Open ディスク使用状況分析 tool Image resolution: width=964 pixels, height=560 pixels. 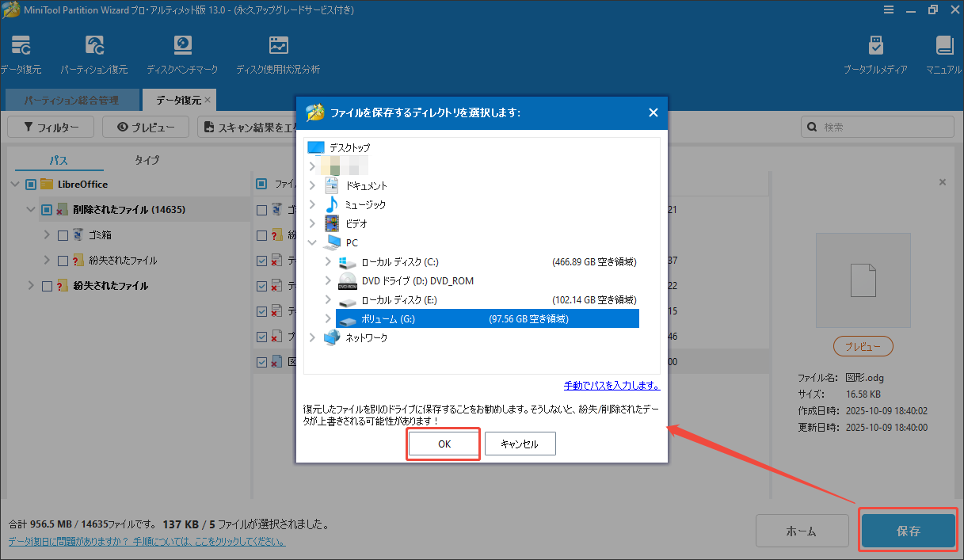(278, 55)
